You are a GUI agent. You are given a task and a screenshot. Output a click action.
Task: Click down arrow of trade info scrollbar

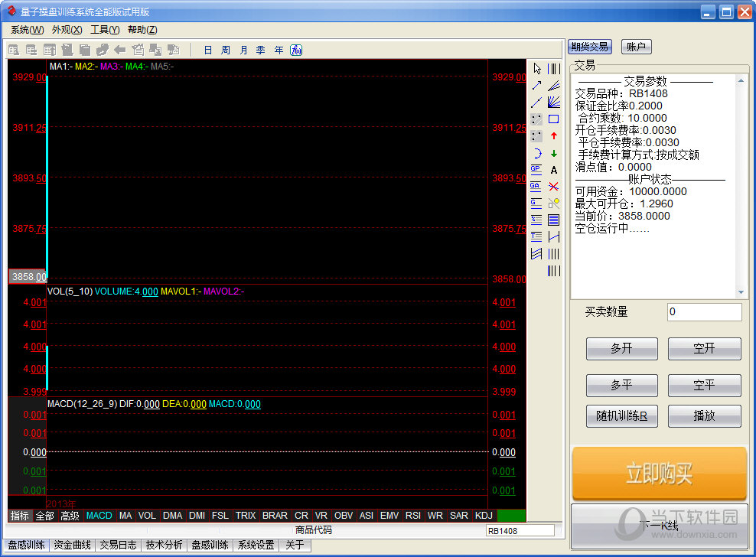click(x=741, y=292)
